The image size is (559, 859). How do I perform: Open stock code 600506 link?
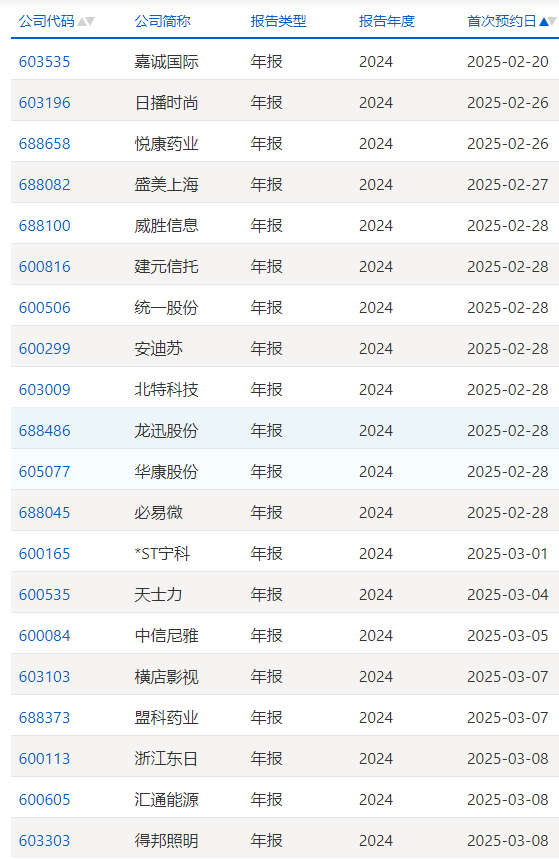click(44, 308)
